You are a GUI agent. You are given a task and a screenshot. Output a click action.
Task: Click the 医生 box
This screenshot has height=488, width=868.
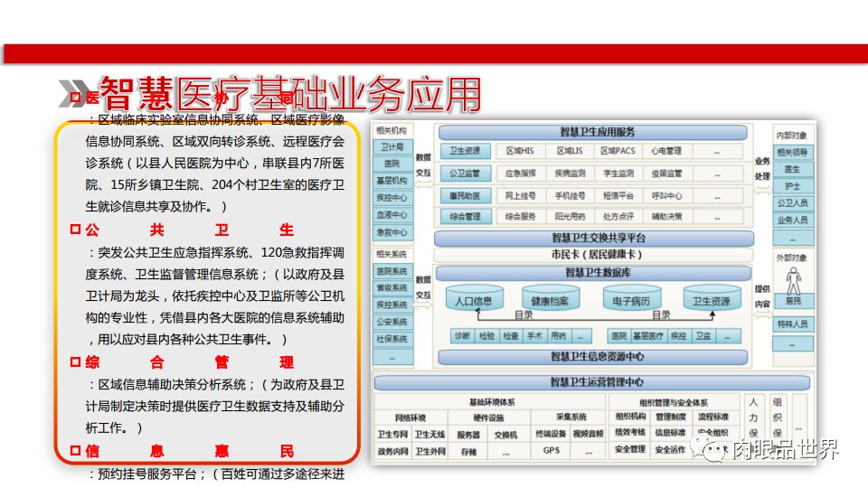coord(793,169)
